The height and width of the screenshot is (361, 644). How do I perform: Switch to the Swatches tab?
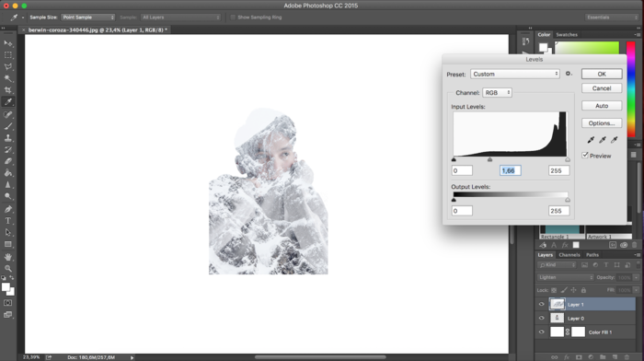pyautogui.click(x=567, y=35)
